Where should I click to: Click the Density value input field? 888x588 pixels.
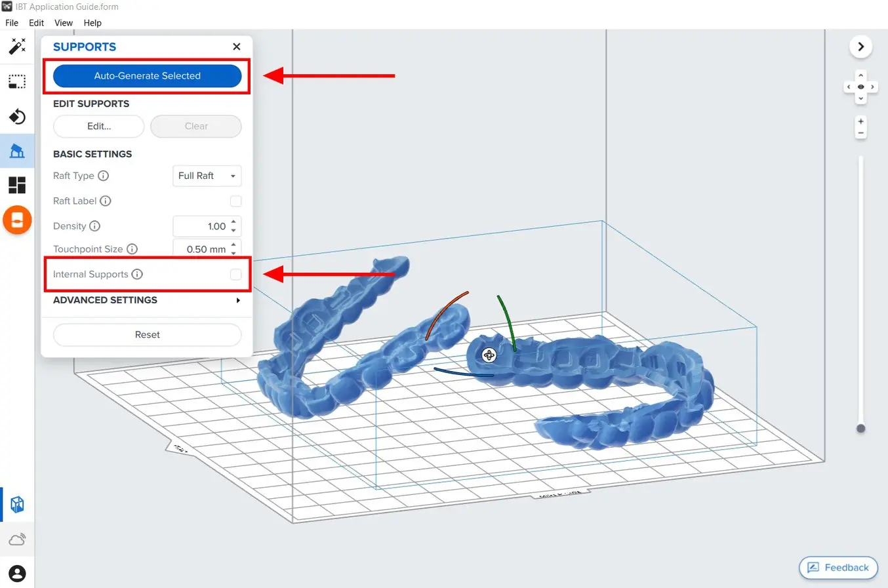pyautogui.click(x=202, y=226)
